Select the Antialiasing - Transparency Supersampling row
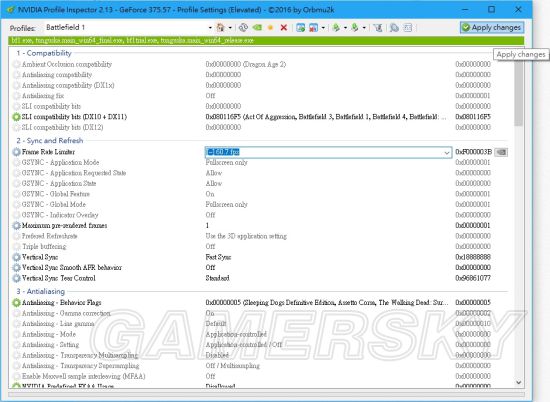The image size is (550, 402). click(260, 366)
